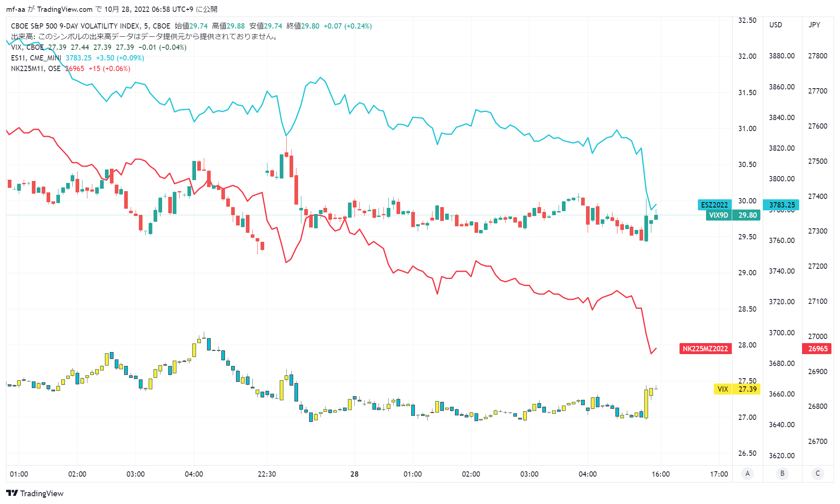Click the 28 date marker on time axis
The height and width of the screenshot is (504, 840).
point(354,474)
